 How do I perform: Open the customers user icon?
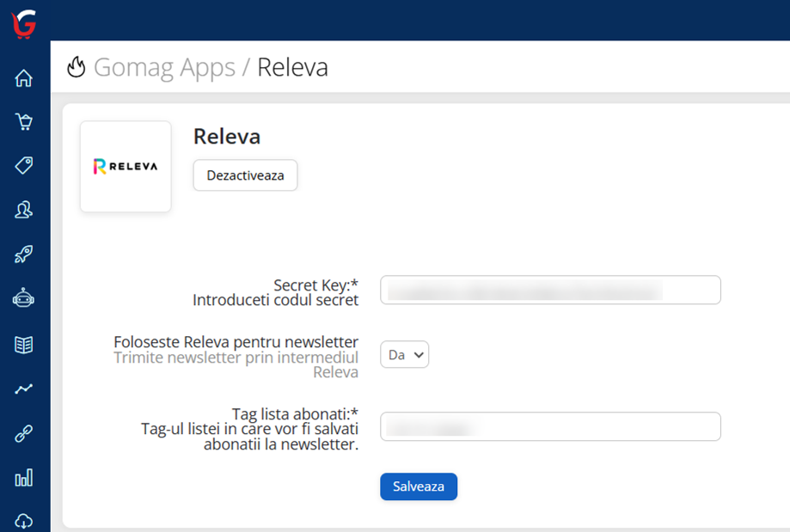pyautogui.click(x=24, y=210)
